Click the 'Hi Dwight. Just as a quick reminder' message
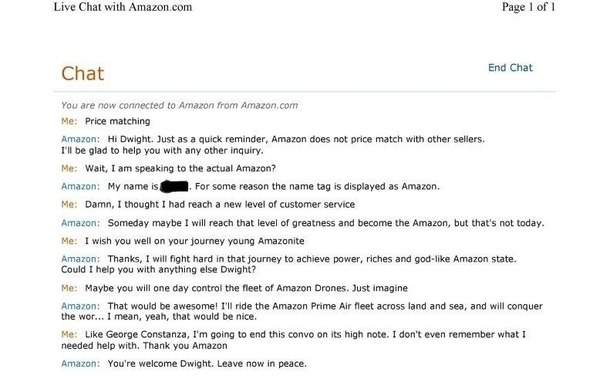610x379 pixels. [273, 145]
